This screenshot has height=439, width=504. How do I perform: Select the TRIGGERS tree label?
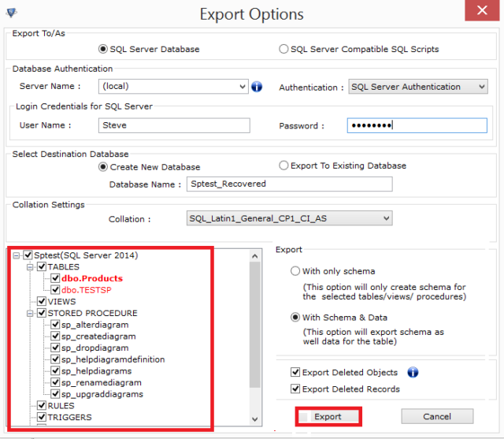[x=70, y=417]
